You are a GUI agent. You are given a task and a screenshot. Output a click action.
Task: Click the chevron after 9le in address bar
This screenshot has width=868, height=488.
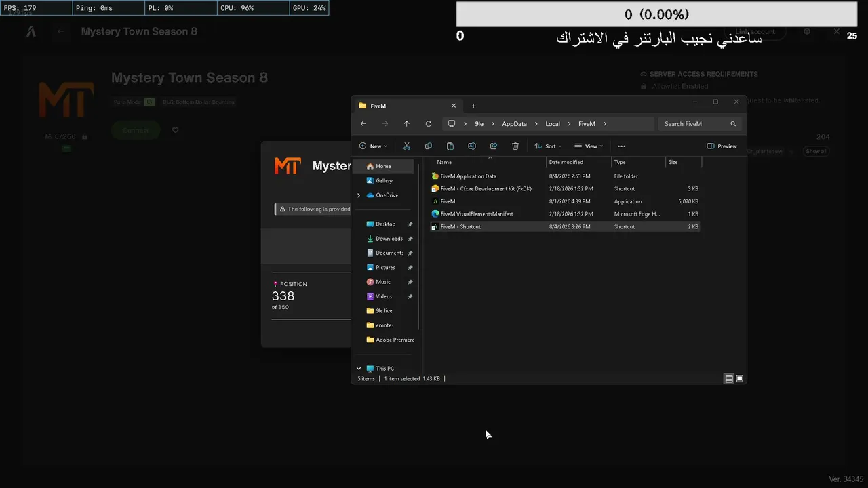point(492,124)
